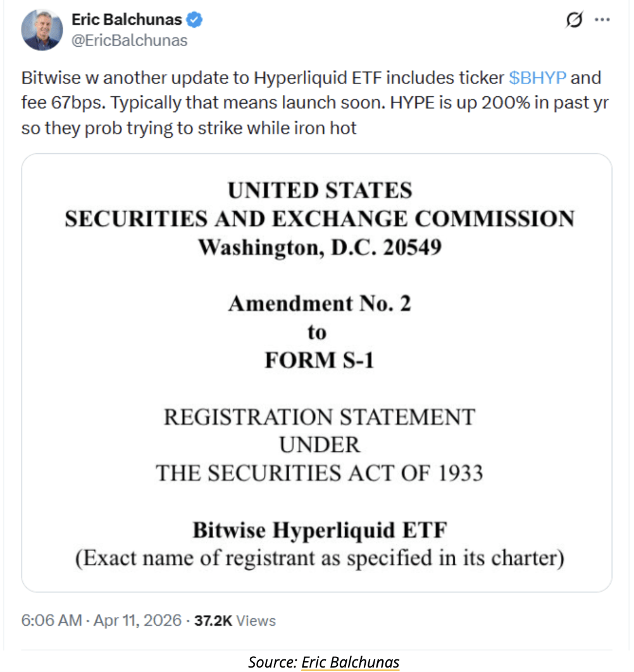Viewport: 634px width, 672px height.
Task: Click the bold "Bitwise Hyperliquid ETF" registrant name
Action: click(x=320, y=530)
